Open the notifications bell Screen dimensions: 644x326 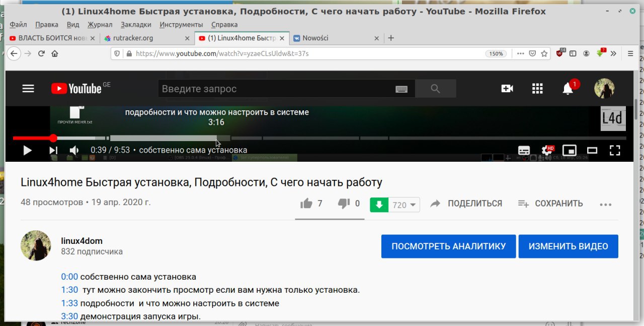click(x=568, y=89)
